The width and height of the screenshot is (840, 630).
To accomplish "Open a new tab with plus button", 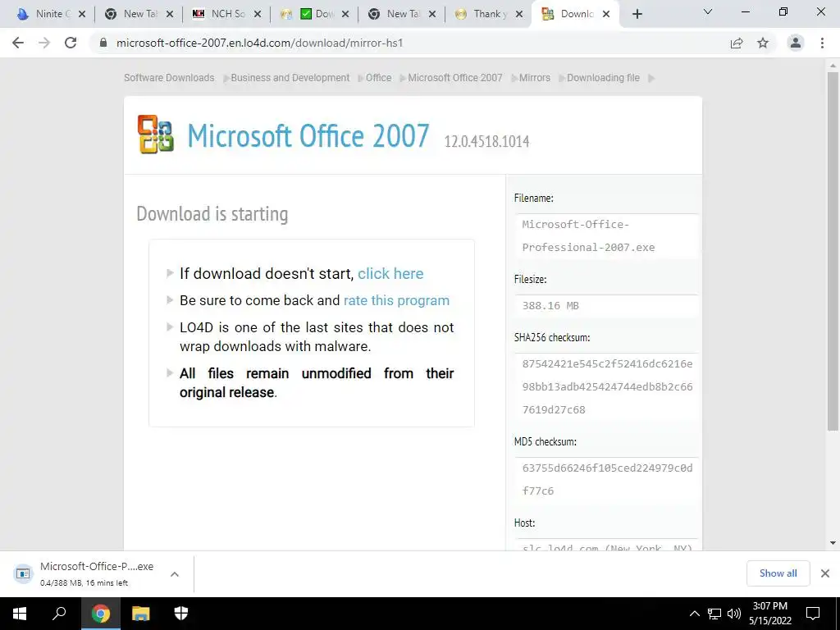I will [x=637, y=14].
